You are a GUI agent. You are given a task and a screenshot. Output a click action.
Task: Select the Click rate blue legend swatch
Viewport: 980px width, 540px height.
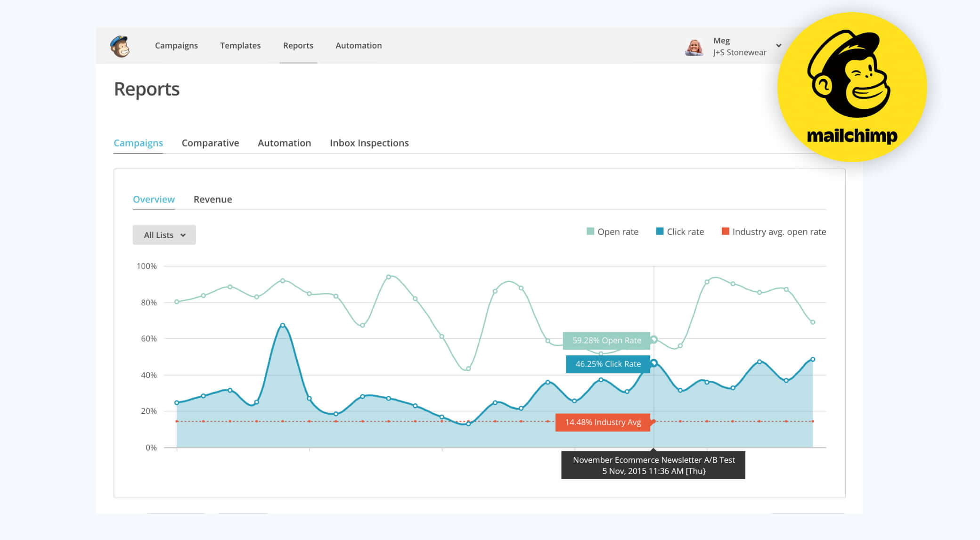[x=658, y=231]
